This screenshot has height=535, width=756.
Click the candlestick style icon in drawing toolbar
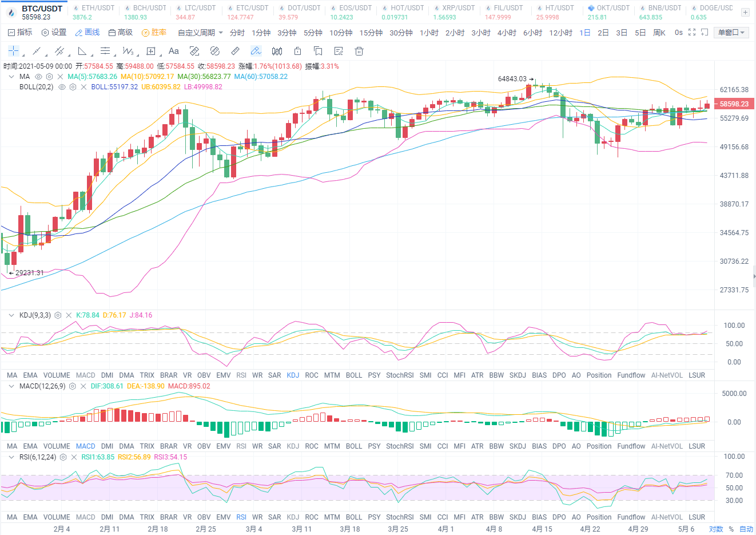277,51
